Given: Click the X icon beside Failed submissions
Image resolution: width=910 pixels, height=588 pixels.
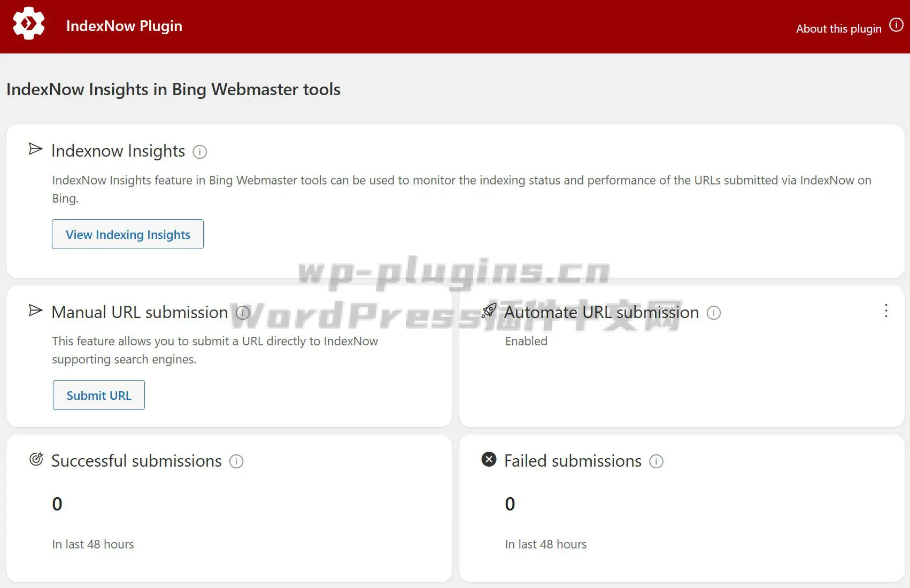Looking at the screenshot, I should (489, 459).
